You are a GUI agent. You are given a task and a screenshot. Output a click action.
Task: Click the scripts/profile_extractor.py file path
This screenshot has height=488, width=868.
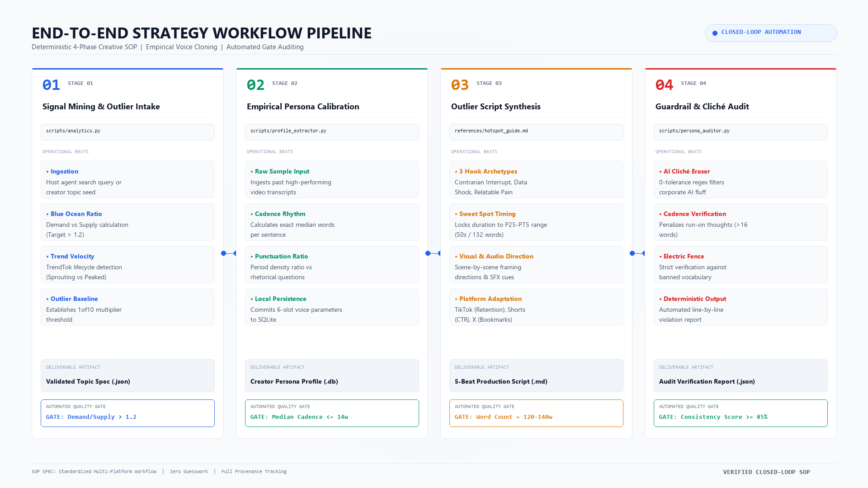(332, 132)
